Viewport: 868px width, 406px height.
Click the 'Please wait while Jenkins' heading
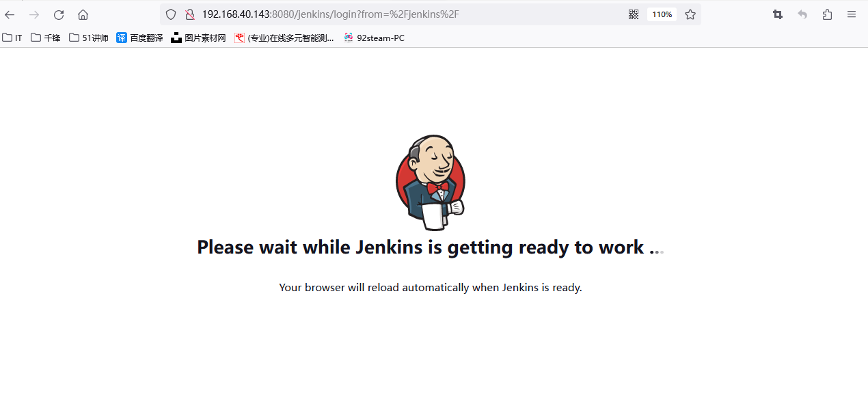[x=429, y=247]
